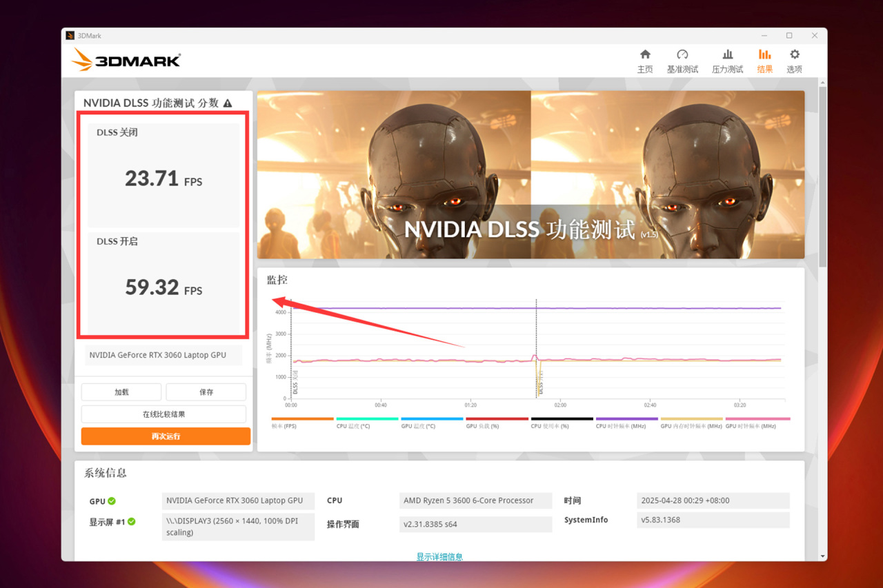Click the v2.31.8385 s64 操作界面 value
The width and height of the screenshot is (883, 588).
click(x=476, y=525)
